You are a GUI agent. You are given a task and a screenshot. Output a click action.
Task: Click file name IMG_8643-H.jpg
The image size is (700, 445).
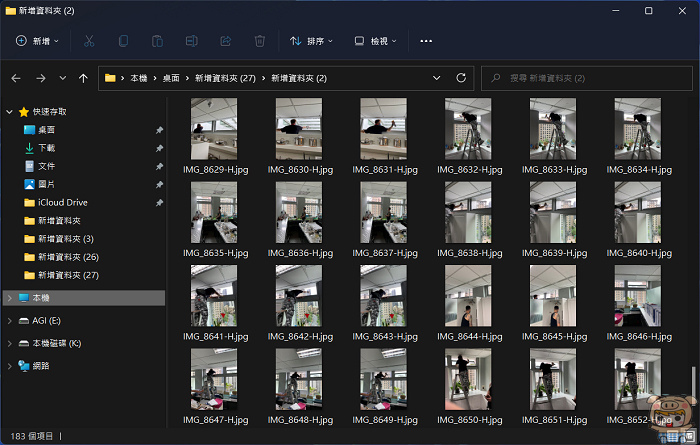(x=385, y=337)
